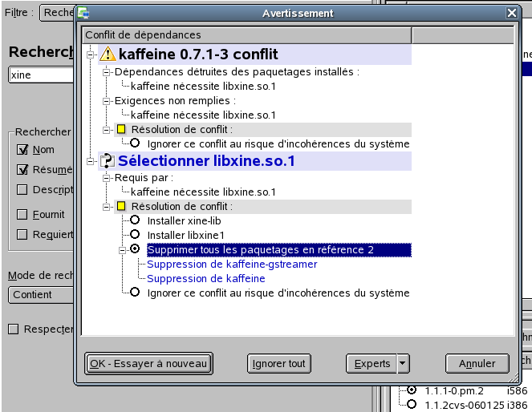Enable the Description search checkbox
This screenshot has height=412, width=532.
(x=22, y=189)
